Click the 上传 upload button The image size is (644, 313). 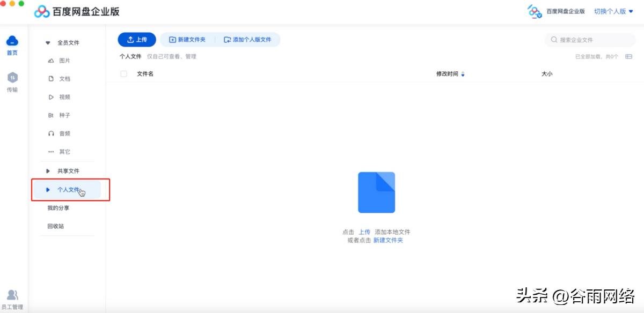click(136, 40)
